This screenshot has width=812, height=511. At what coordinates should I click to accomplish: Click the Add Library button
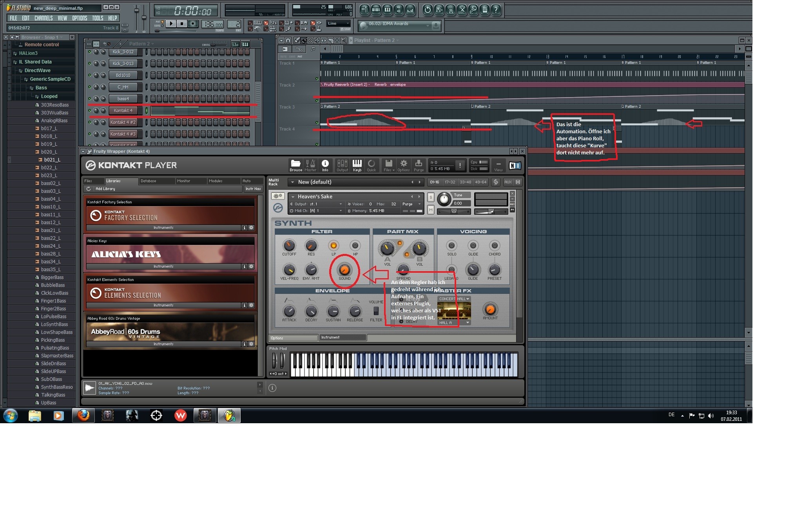[x=105, y=189]
